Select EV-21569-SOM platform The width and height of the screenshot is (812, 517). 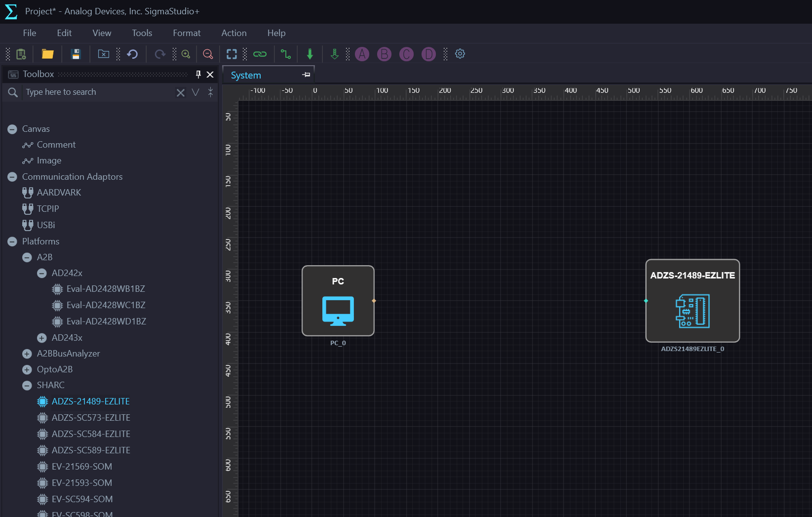pyautogui.click(x=82, y=467)
